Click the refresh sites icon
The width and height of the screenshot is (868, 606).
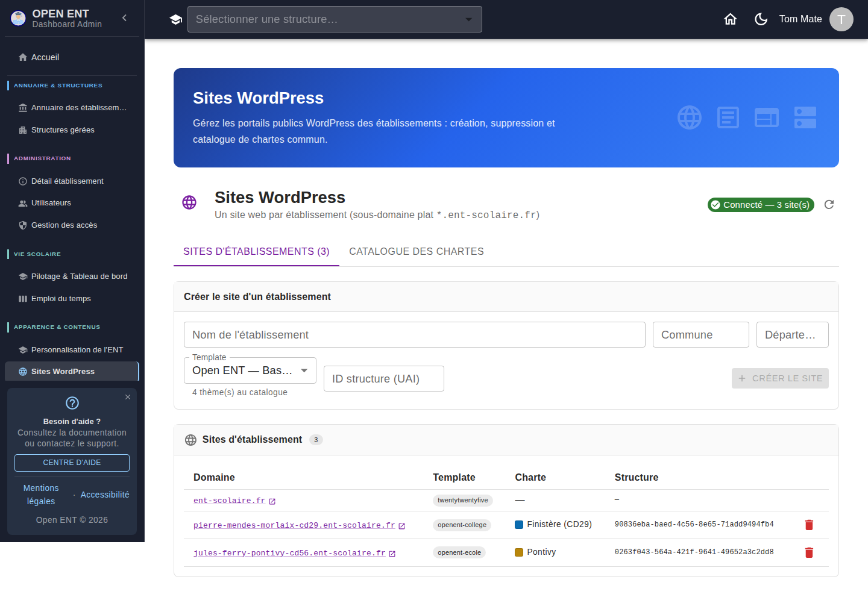point(829,205)
